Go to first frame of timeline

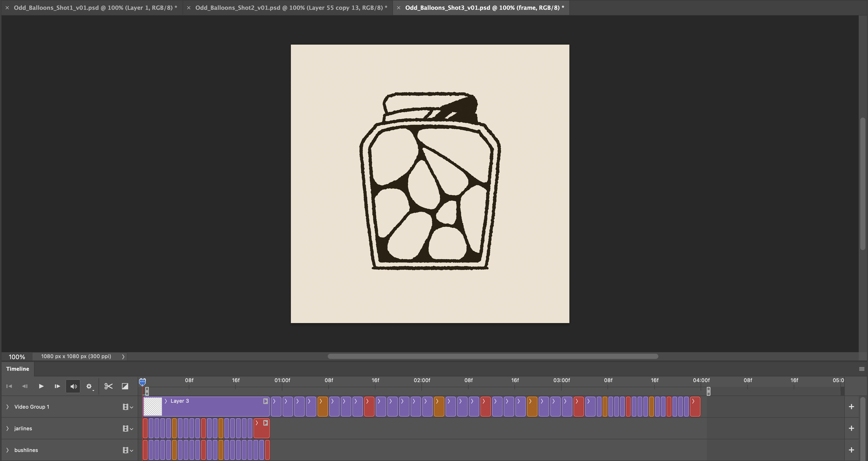pyautogui.click(x=9, y=386)
